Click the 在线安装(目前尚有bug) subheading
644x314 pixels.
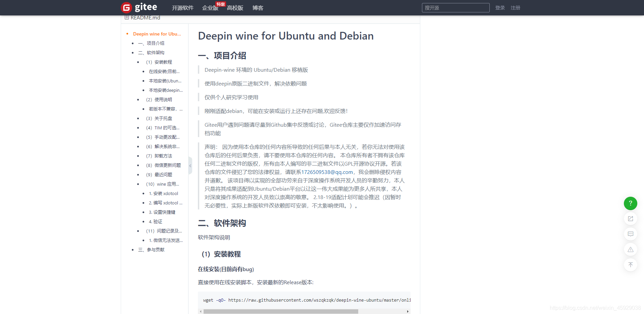click(x=226, y=269)
